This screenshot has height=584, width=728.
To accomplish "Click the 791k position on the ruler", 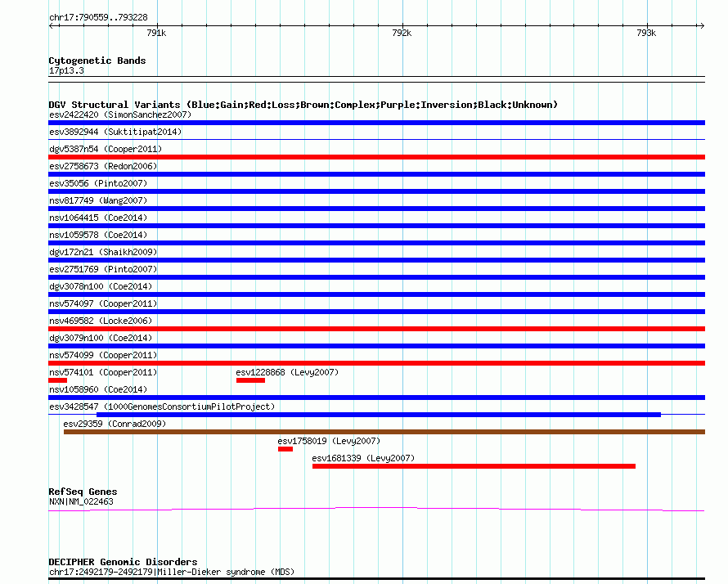I will 156,33.
